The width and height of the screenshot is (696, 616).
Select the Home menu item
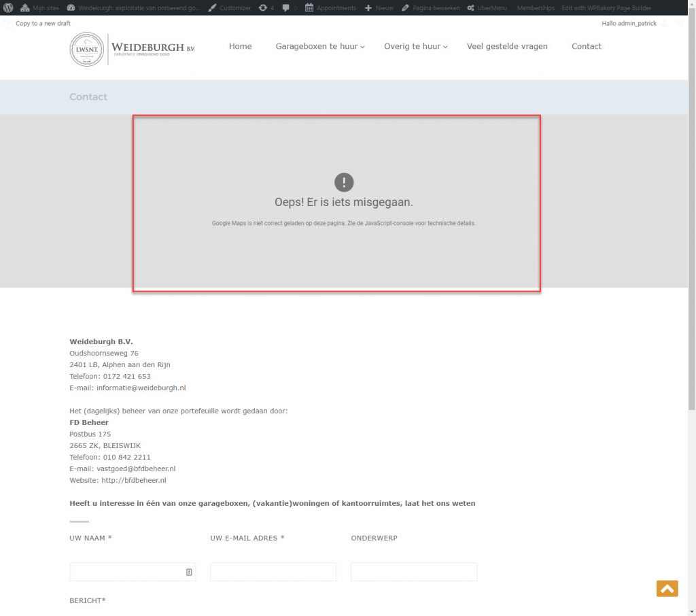point(240,46)
